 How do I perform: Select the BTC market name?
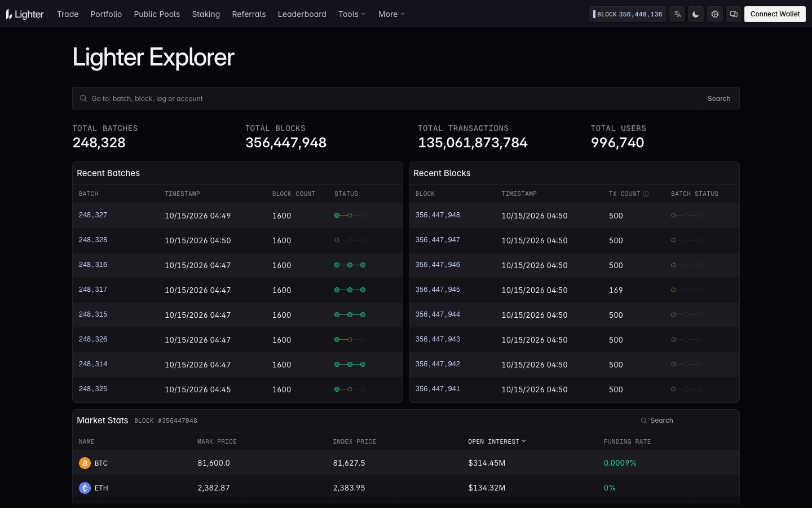101,463
